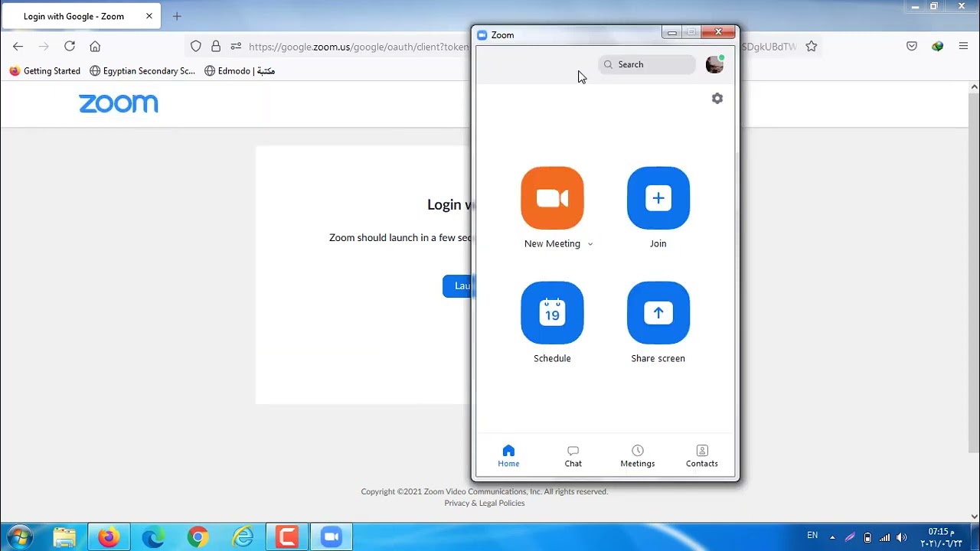Open the New Meeting options dropdown arrow
This screenshot has height=551, width=980.
click(590, 244)
